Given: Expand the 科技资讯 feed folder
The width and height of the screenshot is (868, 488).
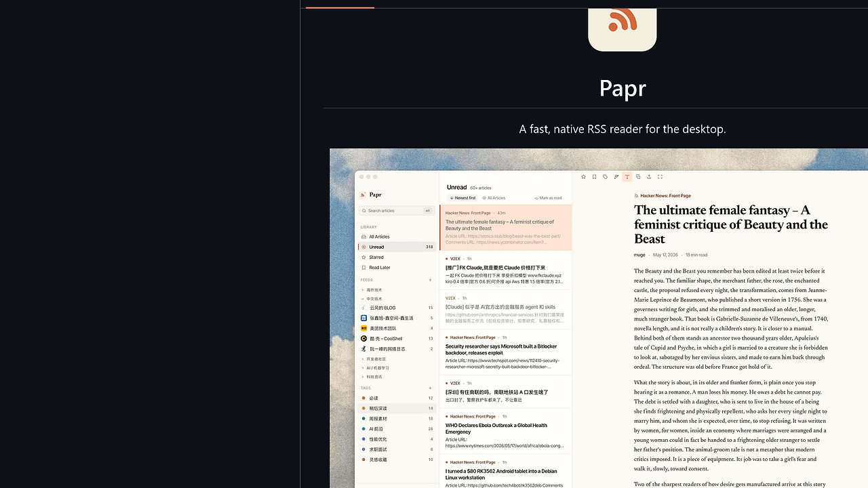Looking at the screenshot, I should 397,377.
